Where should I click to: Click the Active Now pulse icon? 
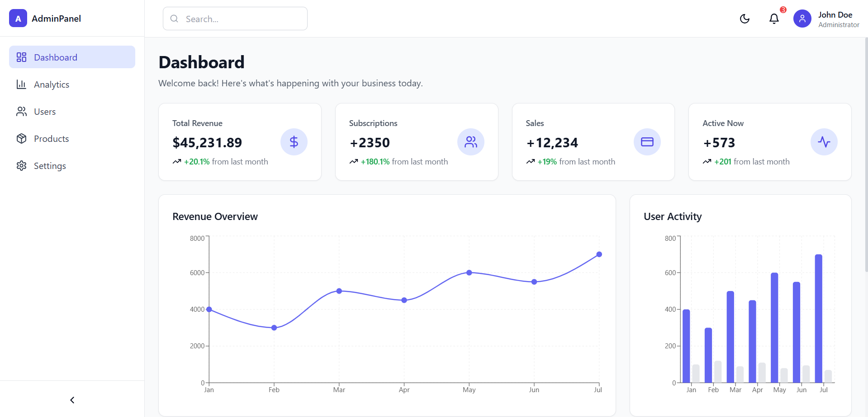824,142
